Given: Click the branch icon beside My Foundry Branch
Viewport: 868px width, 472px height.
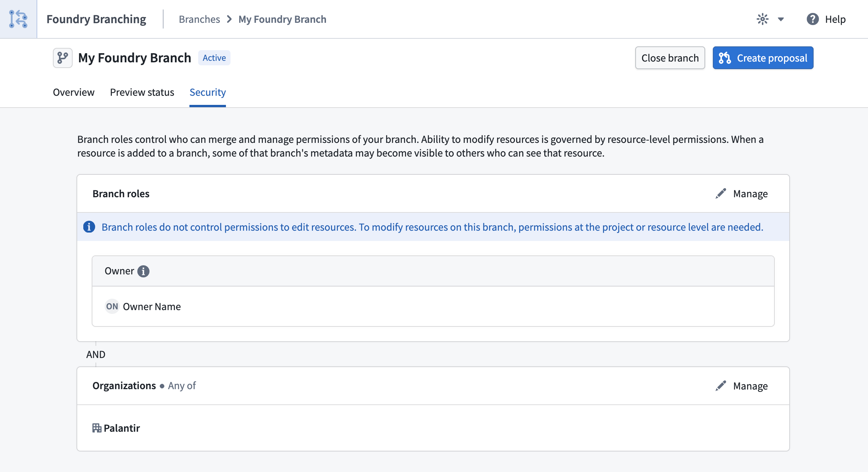Looking at the screenshot, I should coord(62,58).
